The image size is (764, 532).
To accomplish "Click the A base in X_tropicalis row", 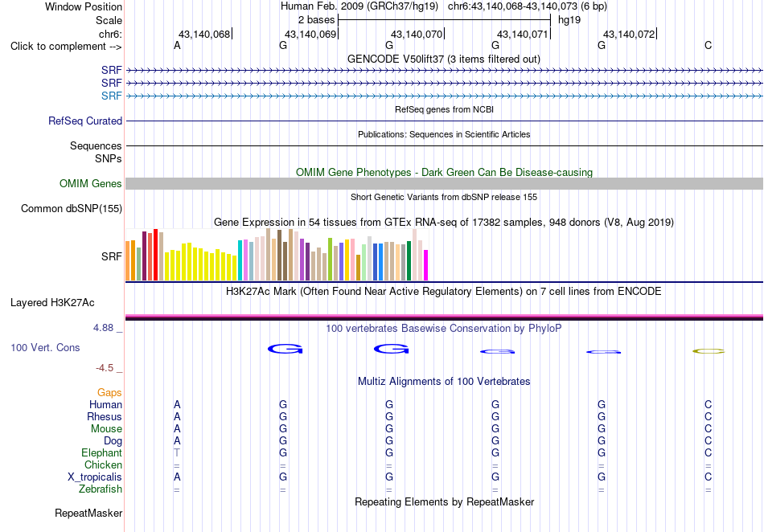I will (177, 477).
